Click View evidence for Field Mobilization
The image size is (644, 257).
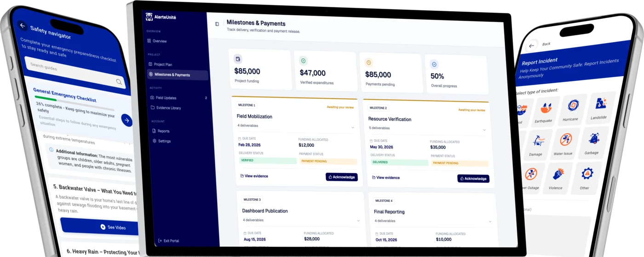coord(254,176)
